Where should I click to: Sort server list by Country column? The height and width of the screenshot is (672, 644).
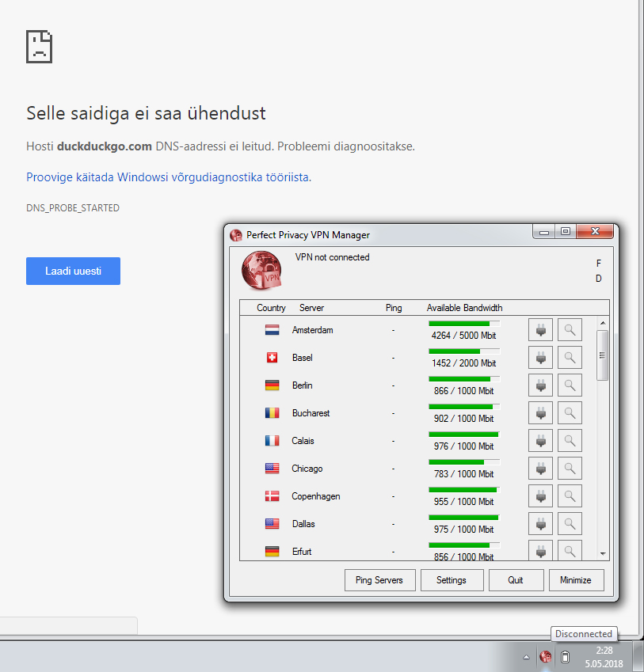271,308
